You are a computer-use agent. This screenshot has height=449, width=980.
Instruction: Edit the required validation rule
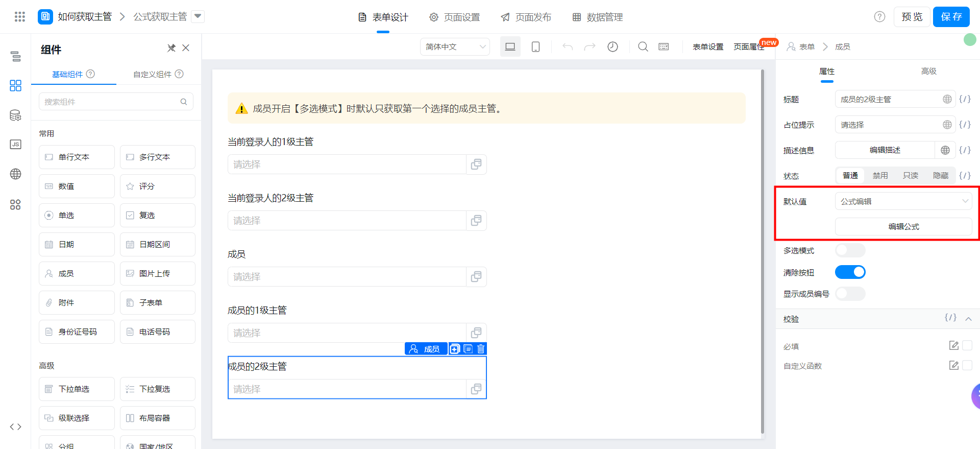(954, 346)
